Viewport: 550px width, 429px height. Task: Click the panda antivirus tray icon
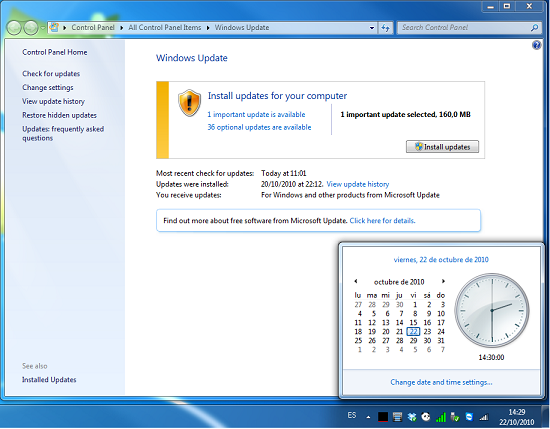click(x=426, y=417)
